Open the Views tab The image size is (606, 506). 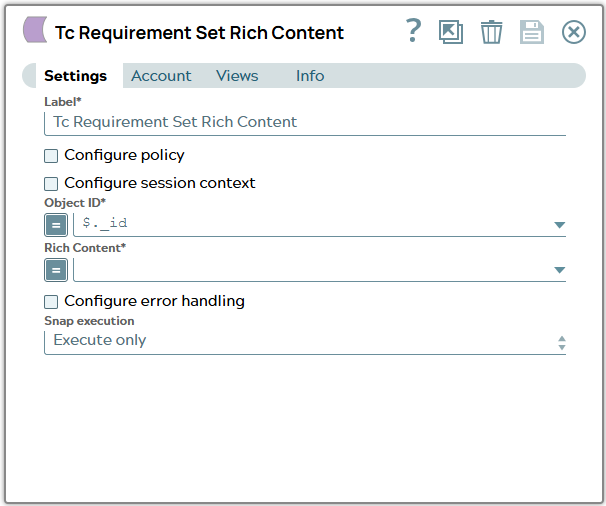click(237, 76)
